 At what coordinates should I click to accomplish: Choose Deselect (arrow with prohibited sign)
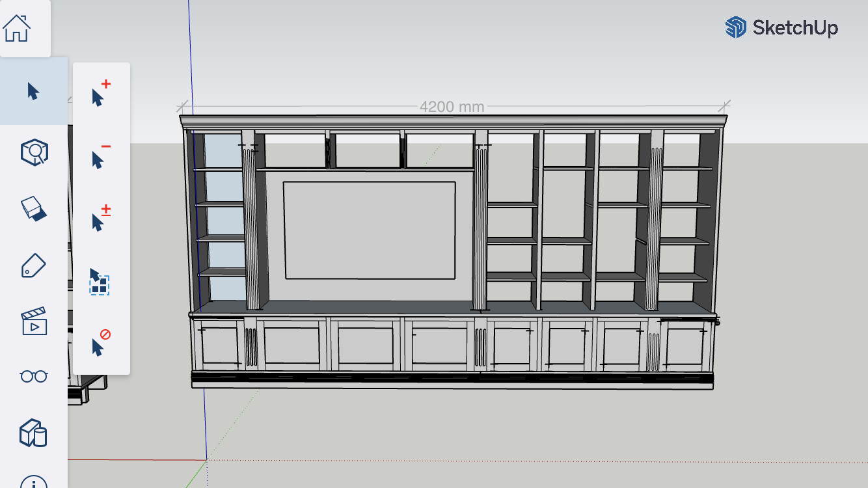point(101,343)
